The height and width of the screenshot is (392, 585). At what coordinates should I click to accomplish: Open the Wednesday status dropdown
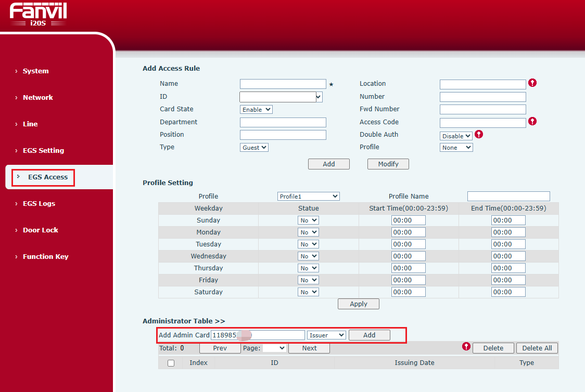tap(308, 256)
